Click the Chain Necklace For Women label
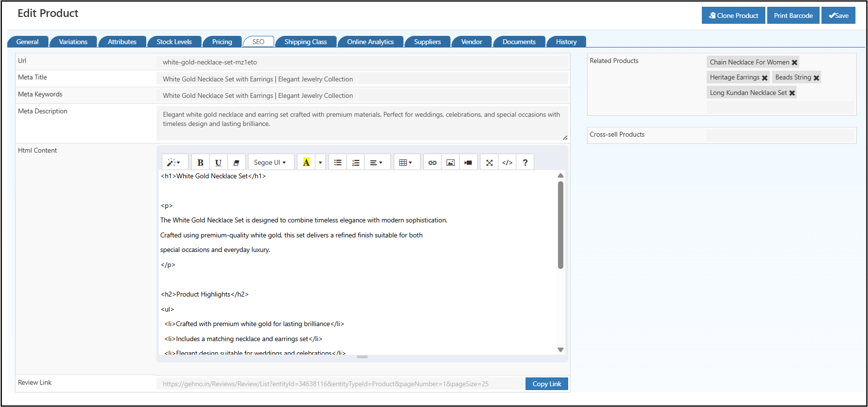 click(749, 62)
